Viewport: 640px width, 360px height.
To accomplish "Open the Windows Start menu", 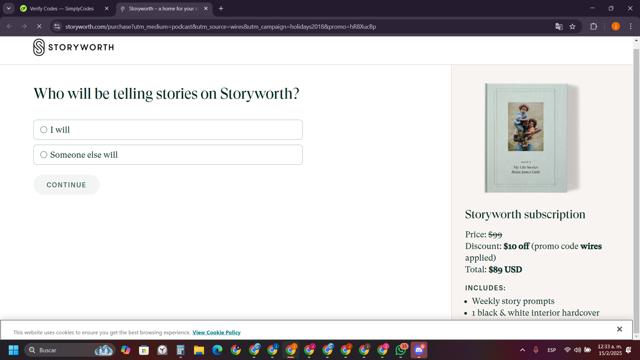I will (13, 350).
